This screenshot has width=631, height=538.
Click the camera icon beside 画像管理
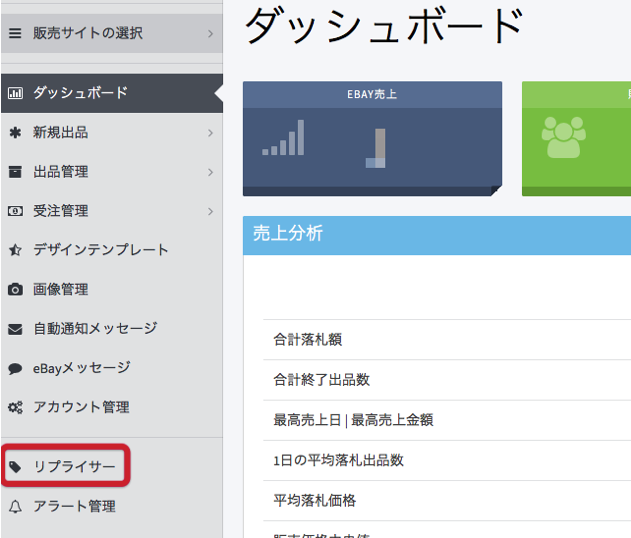15,290
